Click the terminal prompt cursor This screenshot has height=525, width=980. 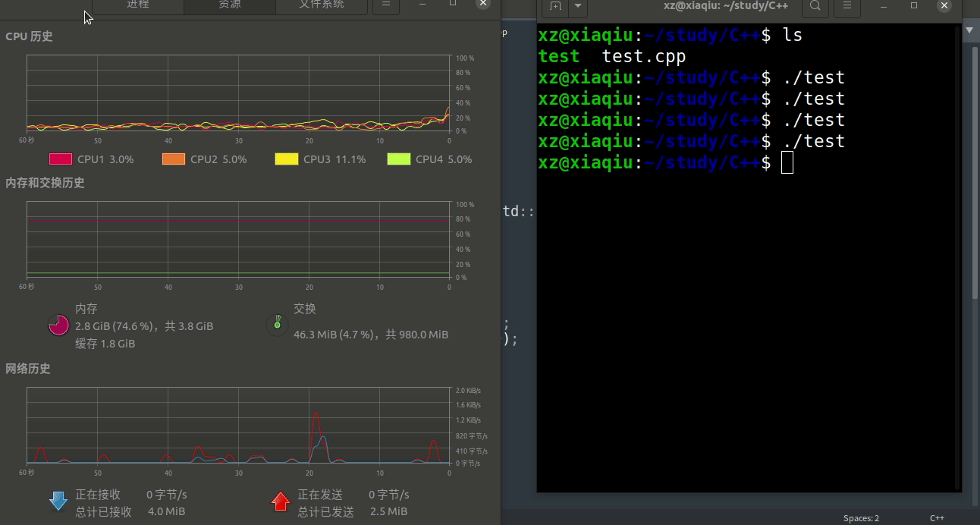(787, 162)
